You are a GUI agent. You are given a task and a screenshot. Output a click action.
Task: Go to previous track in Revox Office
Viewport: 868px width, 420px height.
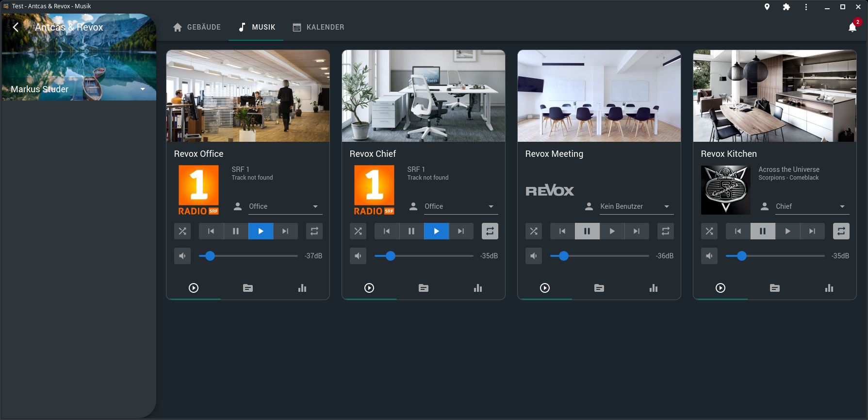[x=211, y=231]
